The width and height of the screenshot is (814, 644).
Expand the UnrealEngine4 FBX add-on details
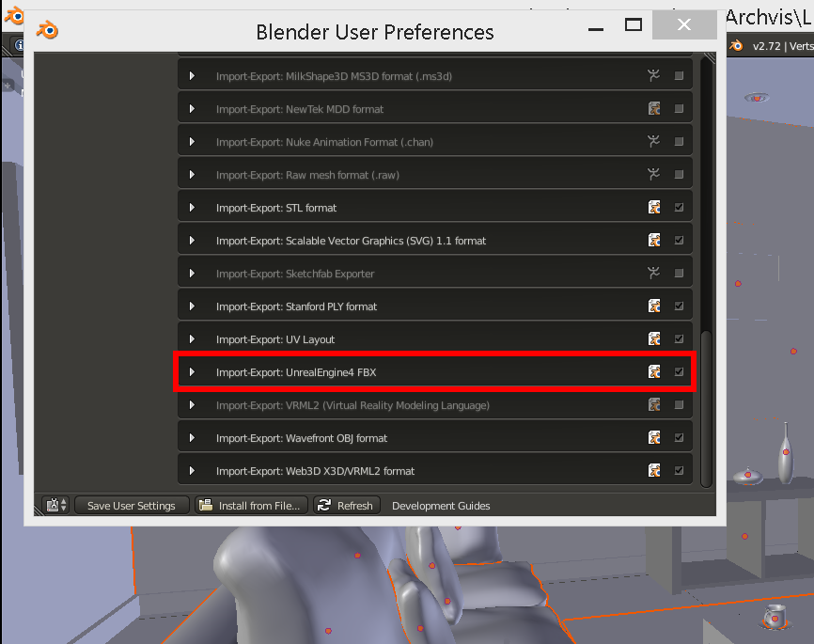(x=192, y=372)
